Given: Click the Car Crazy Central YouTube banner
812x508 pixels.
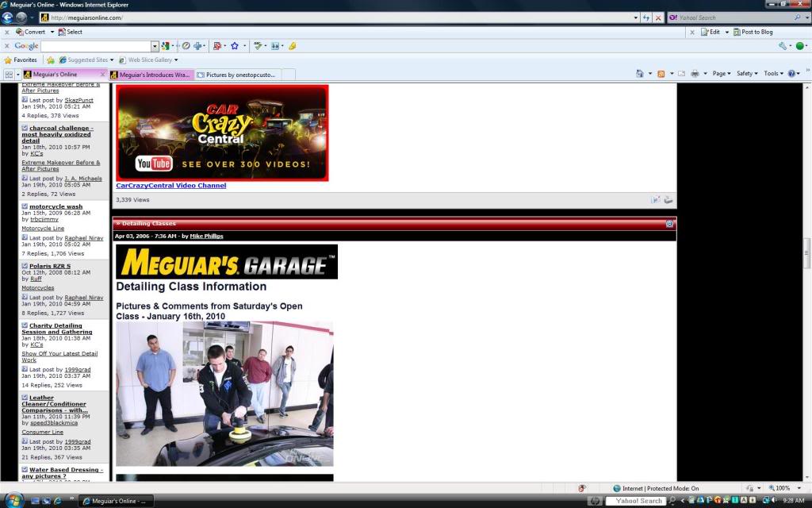Looking at the screenshot, I should tap(222, 133).
